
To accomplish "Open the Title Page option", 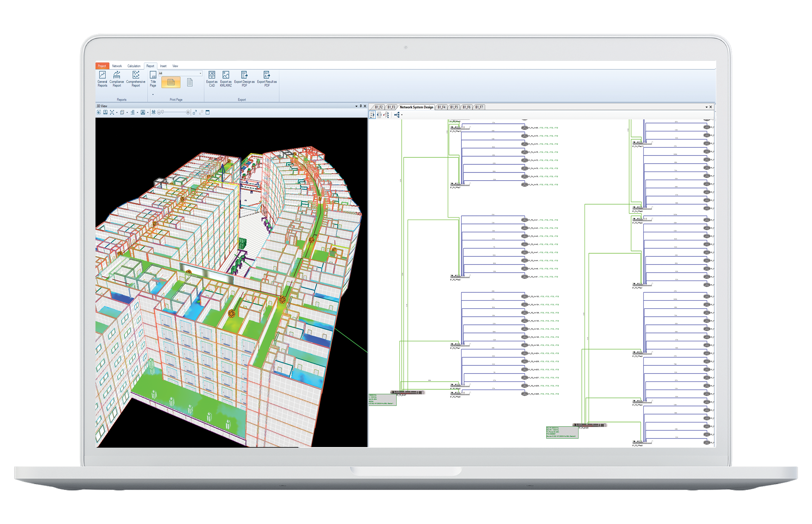I will pyautogui.click(x=153, y=79).
